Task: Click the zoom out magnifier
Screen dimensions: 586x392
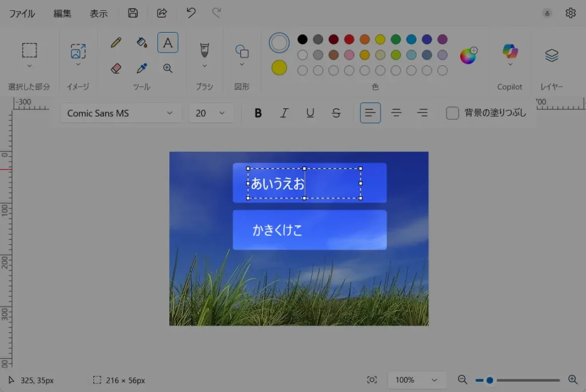Action: (462, 379)
